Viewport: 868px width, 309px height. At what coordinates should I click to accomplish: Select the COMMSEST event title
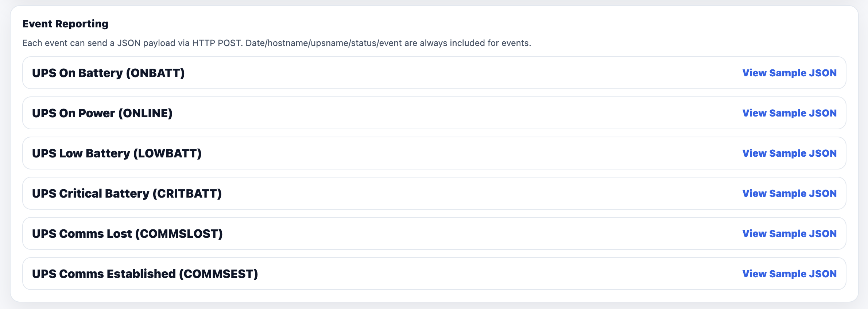pyautogui.click(x=146, y=274)
